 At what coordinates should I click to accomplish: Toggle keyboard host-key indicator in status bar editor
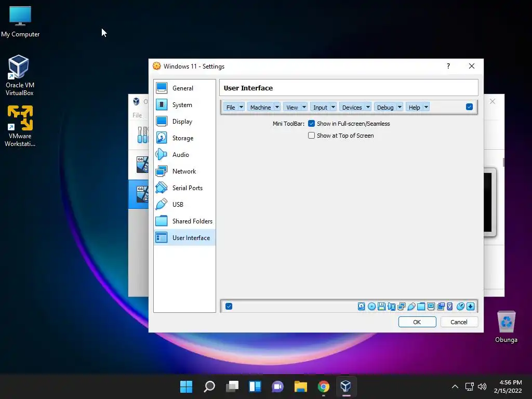(x=470, y=307)
